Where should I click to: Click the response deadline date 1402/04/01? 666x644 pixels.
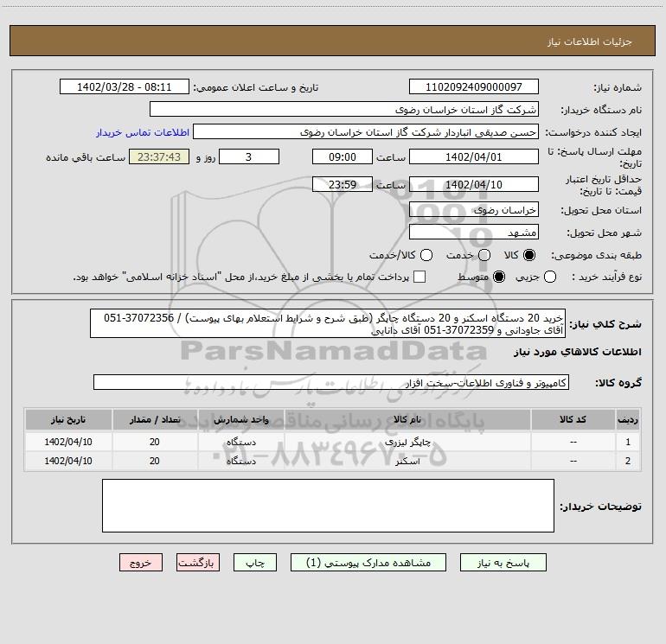coord(474,156)
